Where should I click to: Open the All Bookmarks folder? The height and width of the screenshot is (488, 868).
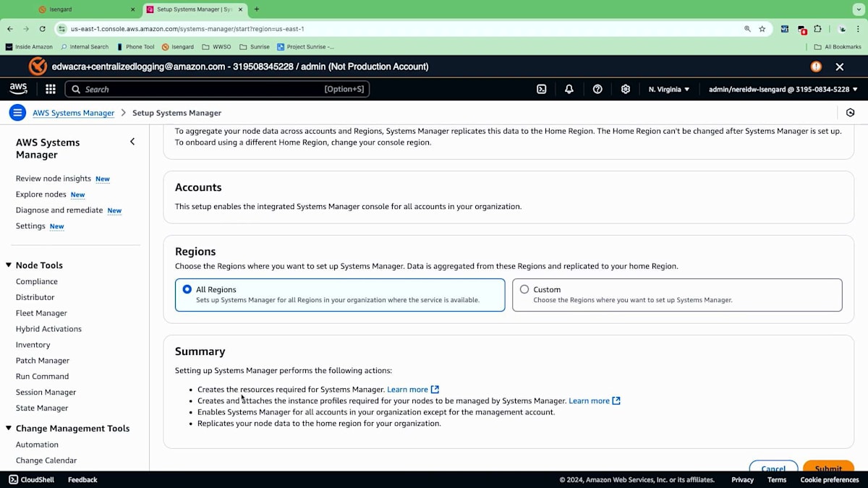click(x=838, y=47)
